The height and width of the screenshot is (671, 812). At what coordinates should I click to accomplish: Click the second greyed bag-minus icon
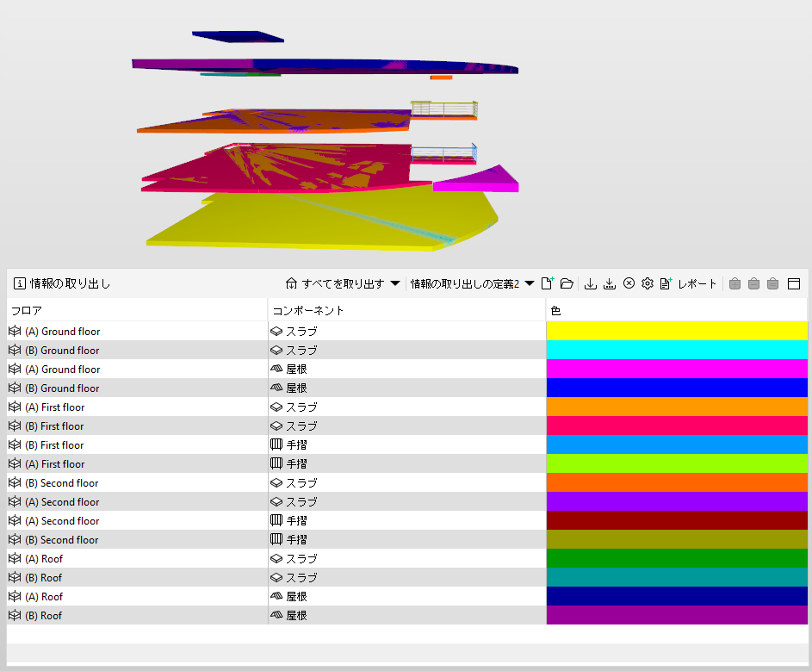[754, 283]
